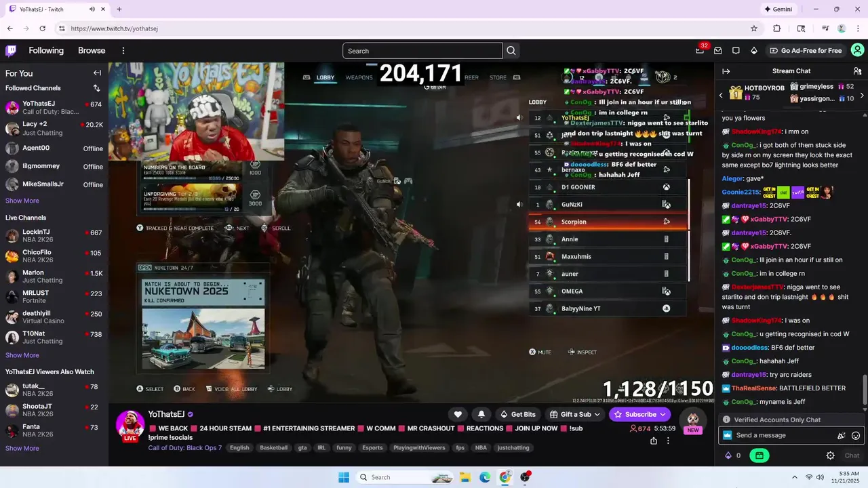Click the Go Ad-Free for Free button
This screenshot has height=488, width=868.
tap(806, 51)
